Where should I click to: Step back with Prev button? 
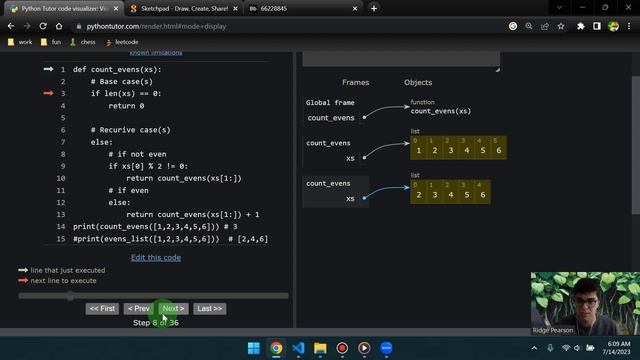click(139, 309)
